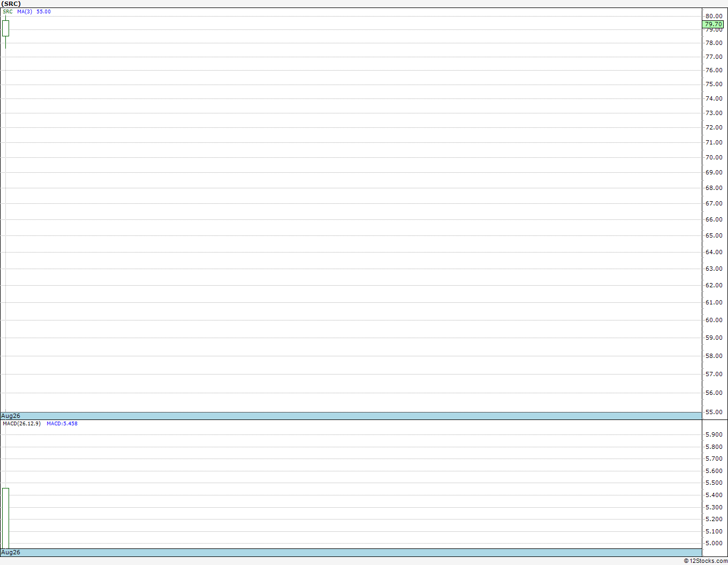Open the 12Stocks.com copyright link
728x565 pixels.
click(x=706, y=561)
